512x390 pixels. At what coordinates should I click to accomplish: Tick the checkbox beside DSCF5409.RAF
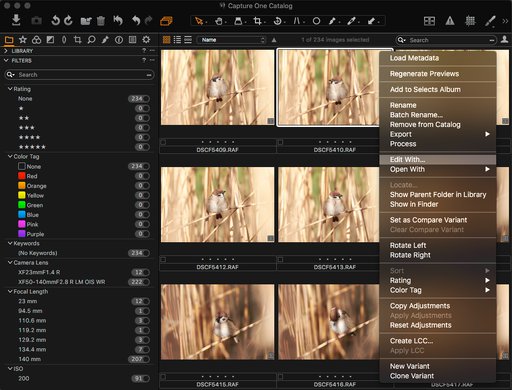pyautogui.click(x=163, y=142)
